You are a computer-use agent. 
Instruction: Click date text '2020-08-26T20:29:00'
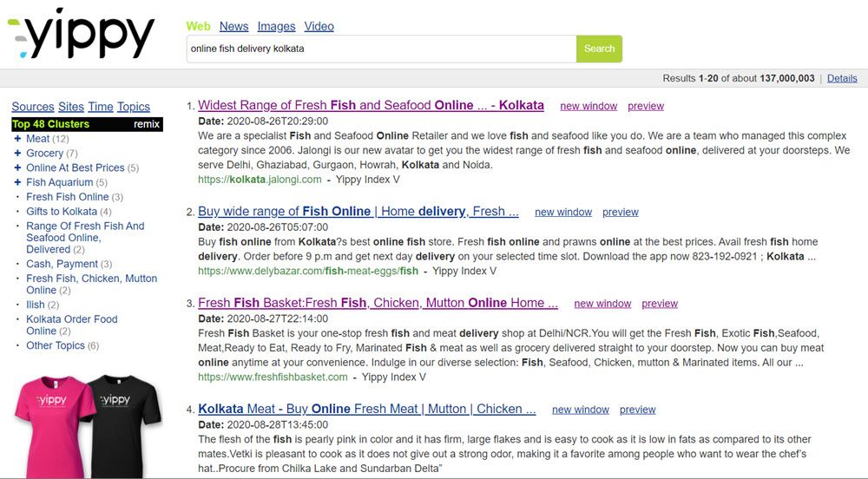(278, 121)
